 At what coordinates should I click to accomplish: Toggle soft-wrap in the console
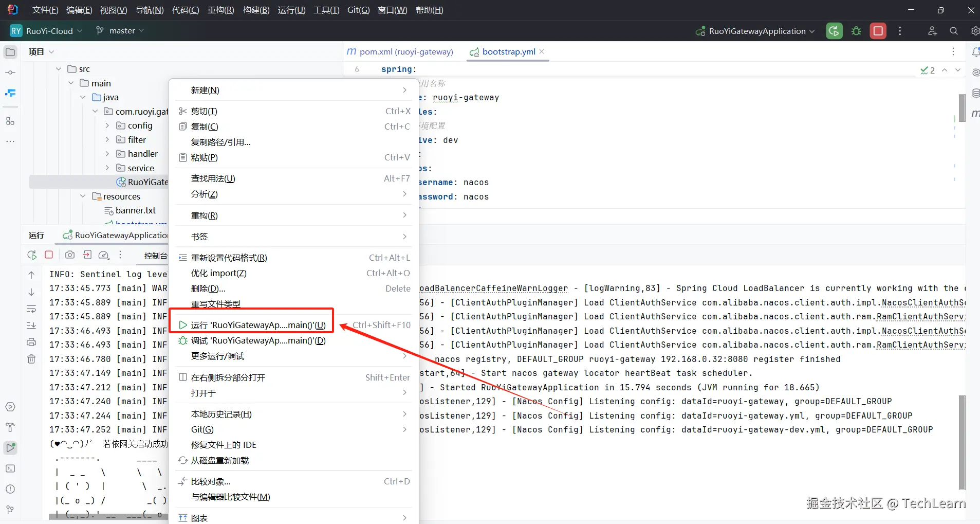[31, 309]
